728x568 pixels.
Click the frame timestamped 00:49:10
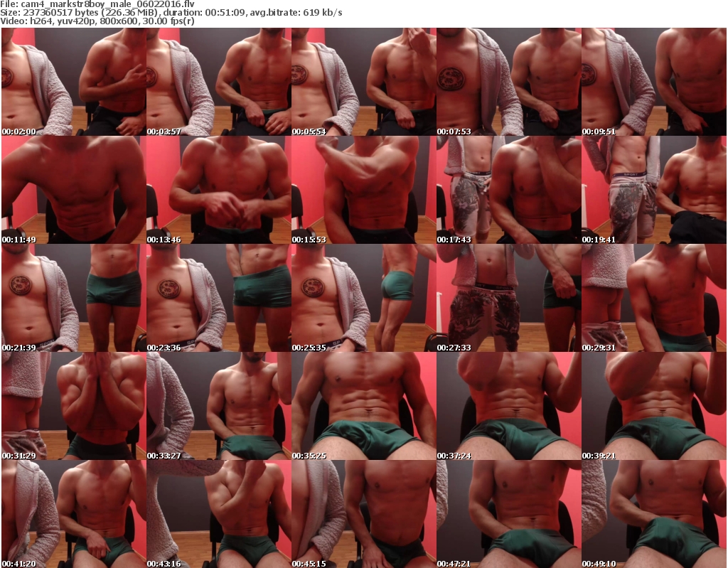[654, 514]
